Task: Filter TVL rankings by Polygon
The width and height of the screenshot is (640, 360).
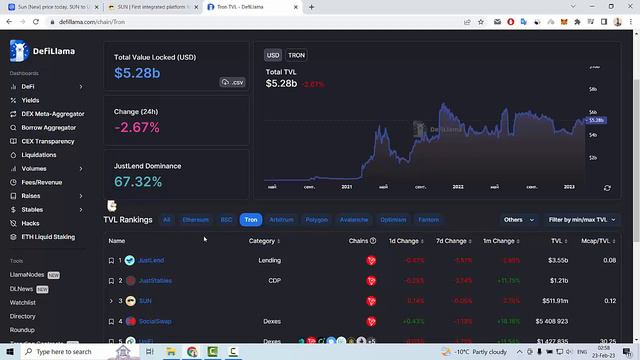Action: 316,220
